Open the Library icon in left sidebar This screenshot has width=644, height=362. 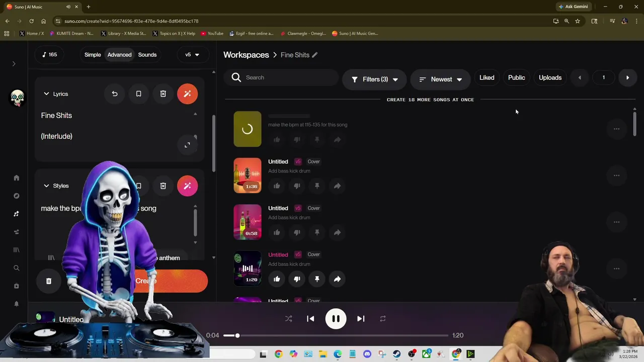tap(16, 250)
